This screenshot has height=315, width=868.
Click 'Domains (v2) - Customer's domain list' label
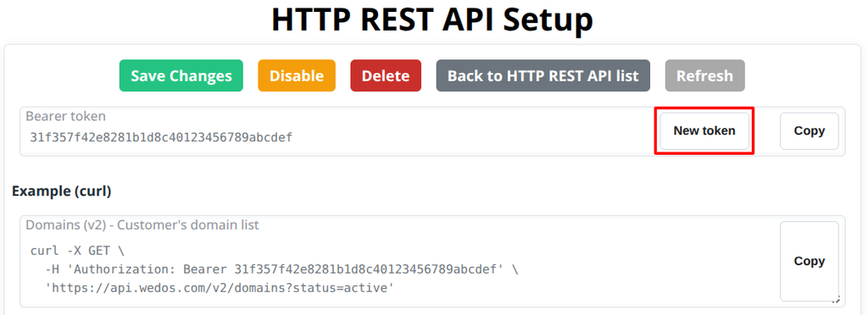point(142,225)
